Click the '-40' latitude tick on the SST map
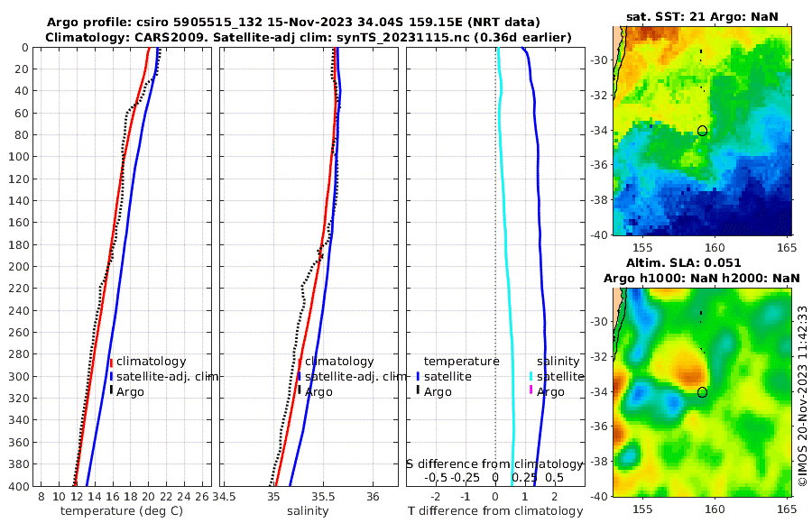The width and height of the screenshot is (812, 523). tap(599, 234)
